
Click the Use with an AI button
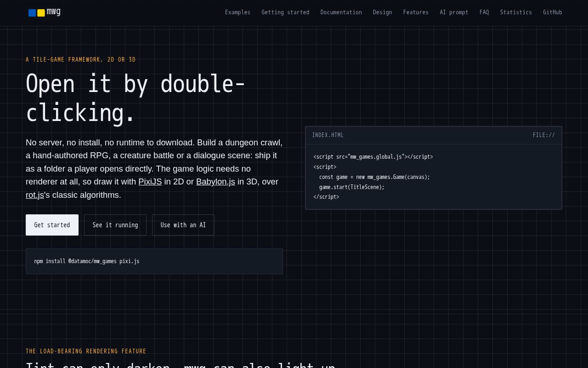(x=183, y=225)
